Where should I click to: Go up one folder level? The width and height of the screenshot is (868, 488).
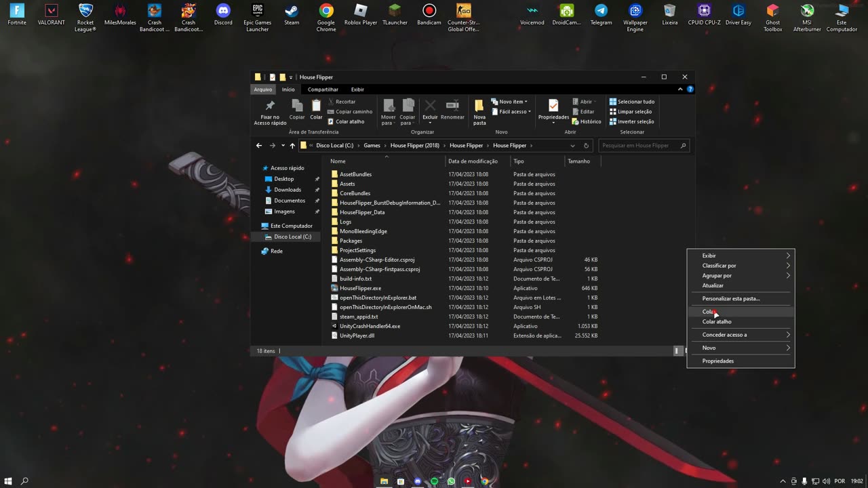point(292,146)
